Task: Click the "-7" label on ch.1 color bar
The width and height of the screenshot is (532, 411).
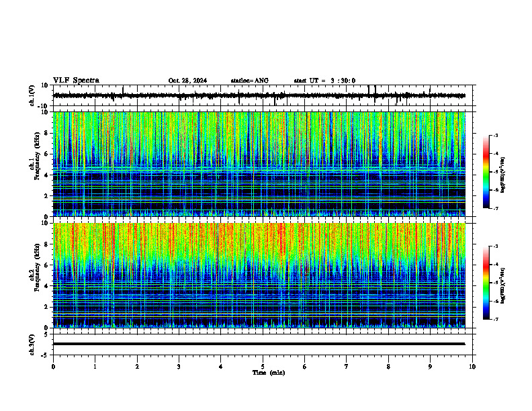Action: tap(496, 208)
